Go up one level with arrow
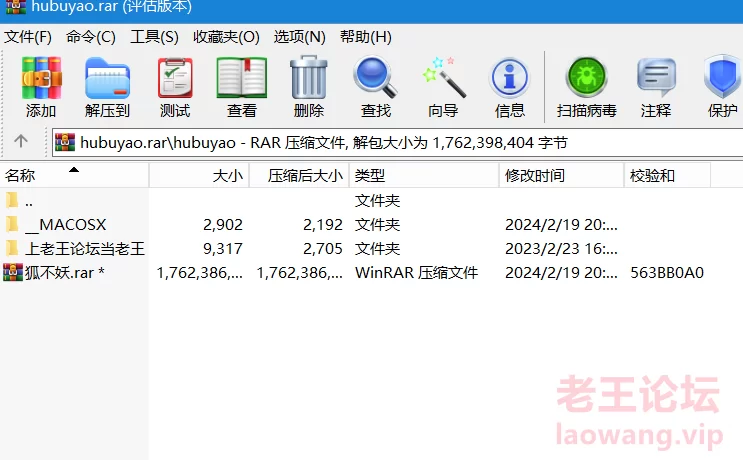 click(x=21, y=141)
